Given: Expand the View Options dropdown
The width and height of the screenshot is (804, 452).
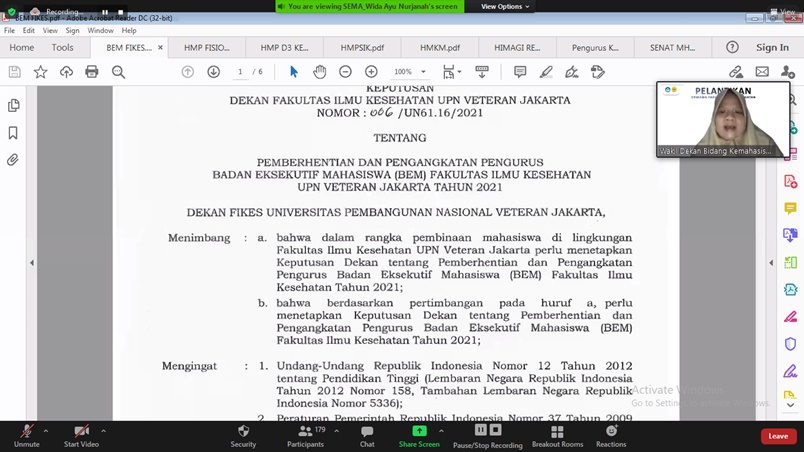Looking at the screenshot, I should (505, 6).
